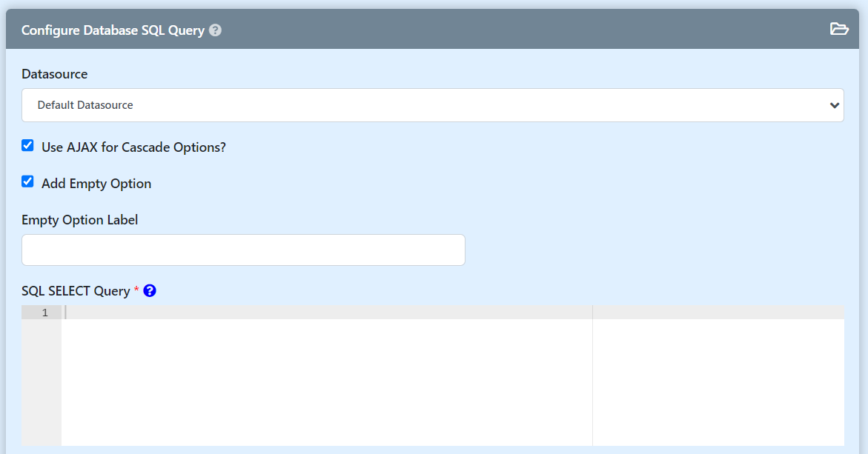
Task: Click the 'SQL SELECT Query' label text
Action: pyautogui.click(x=76, y=291)
